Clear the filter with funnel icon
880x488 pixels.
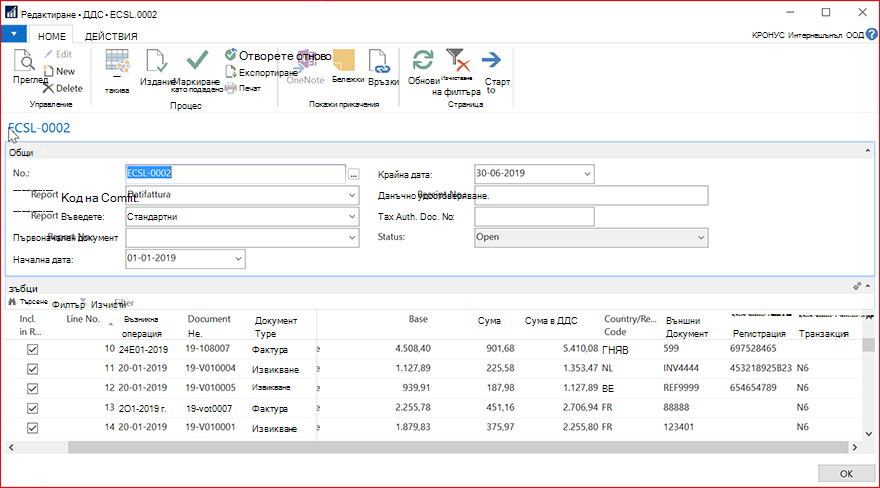point(457,59)
